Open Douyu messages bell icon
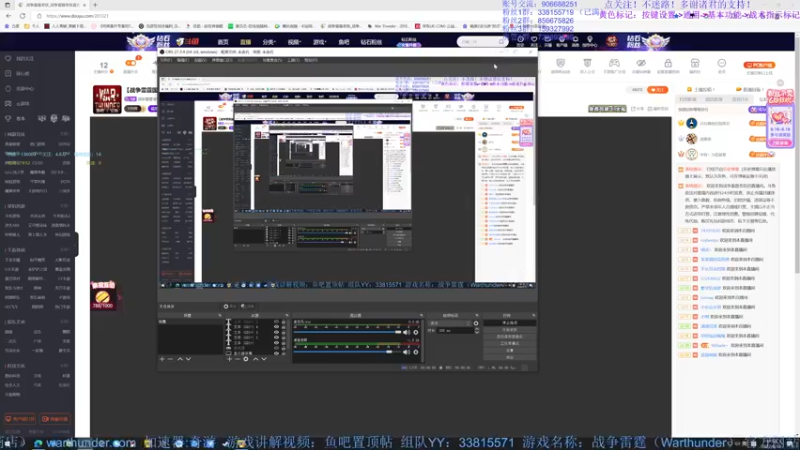The height and width of the screenshot is (450, 800). click(x=576, y=39)
